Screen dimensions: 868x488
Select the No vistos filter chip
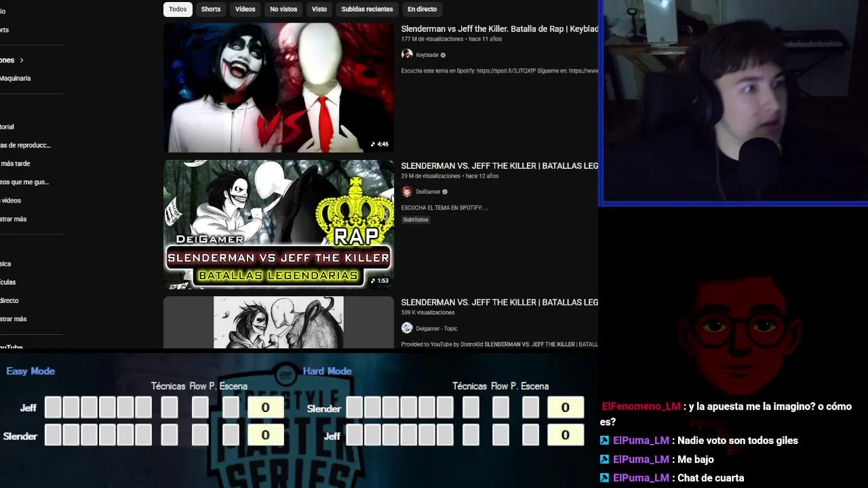(283, 9)
